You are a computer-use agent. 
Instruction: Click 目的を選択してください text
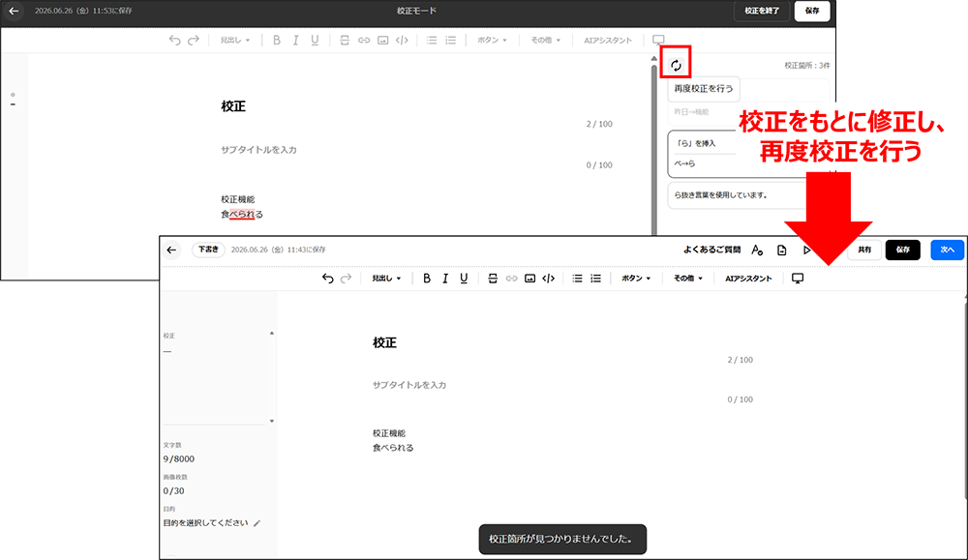[205, 523]
